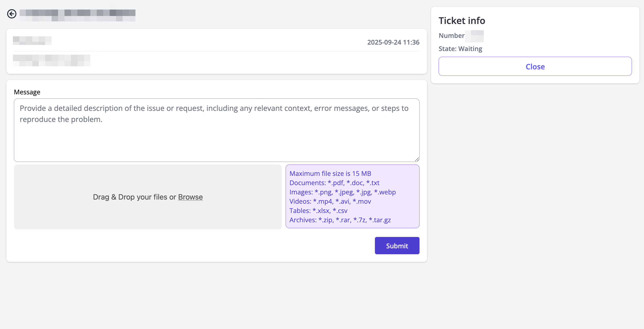Click the 2025-09-24 11:36 timestamp
The image size is (644, 329).
[x=393, y=42]
